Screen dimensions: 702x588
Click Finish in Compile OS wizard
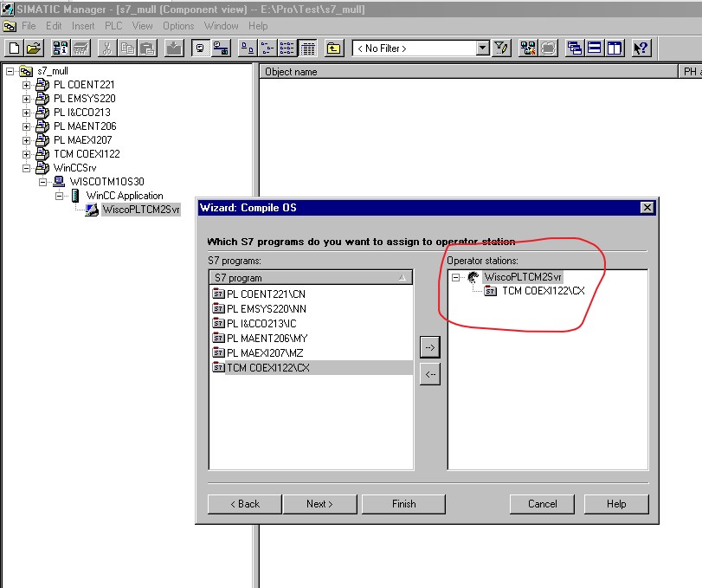pyautogui.click(x=404, y=504)
